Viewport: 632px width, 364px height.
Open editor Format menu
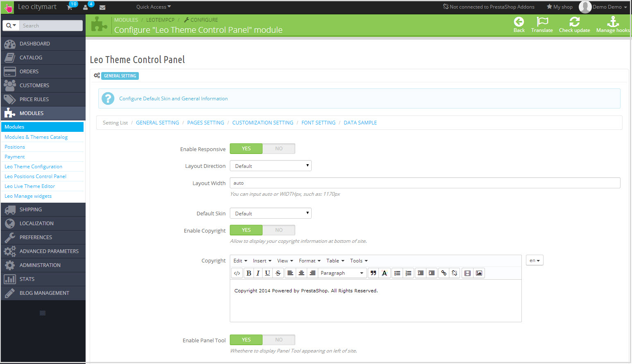310,261
